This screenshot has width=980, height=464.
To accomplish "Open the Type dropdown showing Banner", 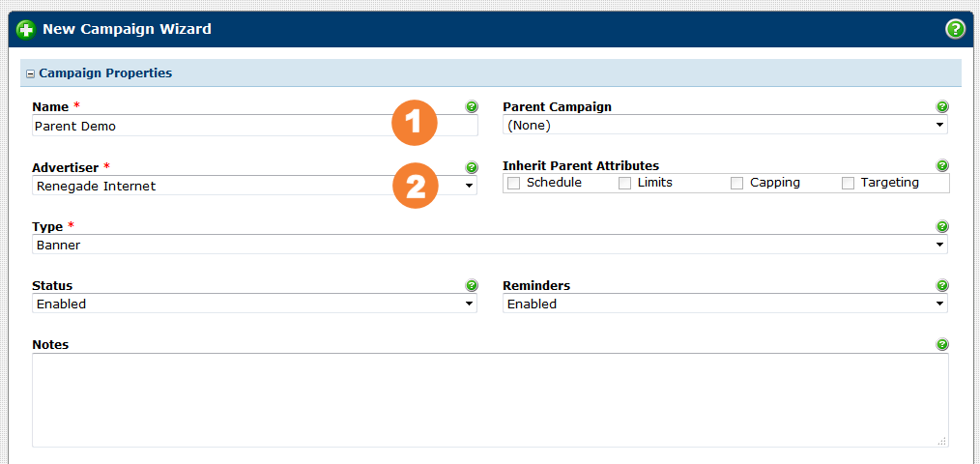I will [489, 246].
